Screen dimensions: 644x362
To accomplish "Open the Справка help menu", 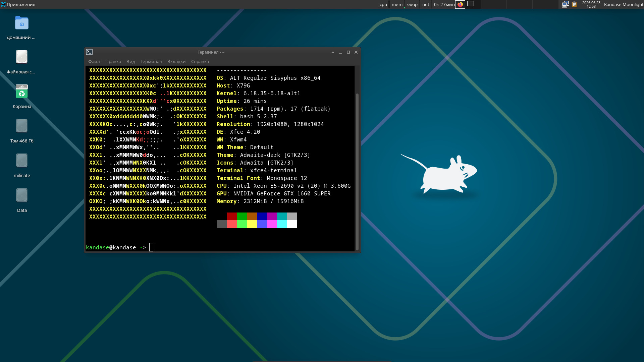I will 200,61.
